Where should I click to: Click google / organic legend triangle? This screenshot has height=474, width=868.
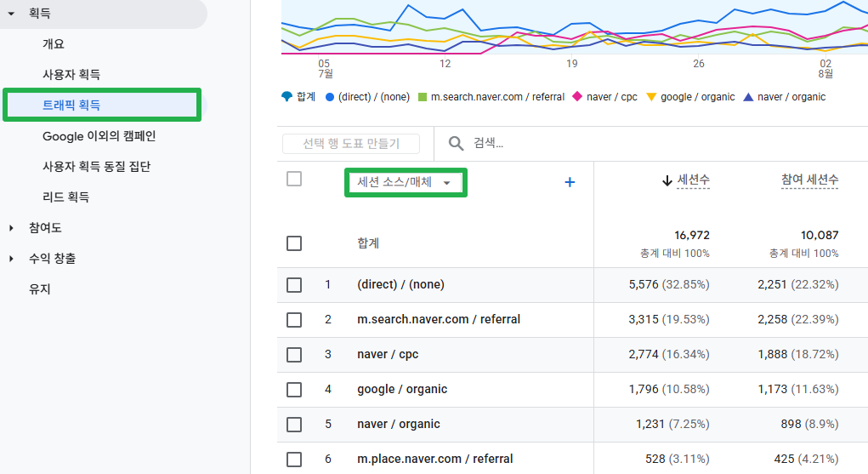pos(651,97)
